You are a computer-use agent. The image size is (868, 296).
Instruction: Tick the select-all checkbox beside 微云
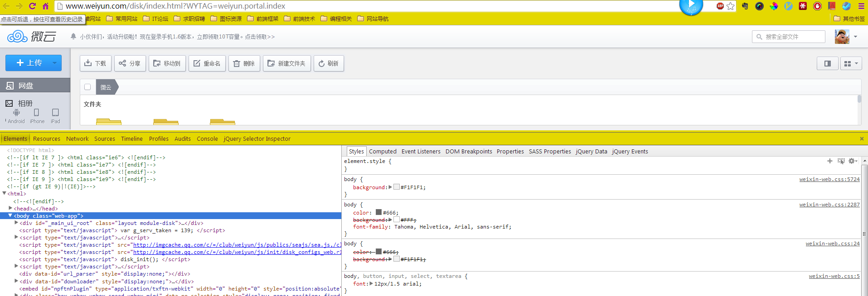[x=87, y=87]
